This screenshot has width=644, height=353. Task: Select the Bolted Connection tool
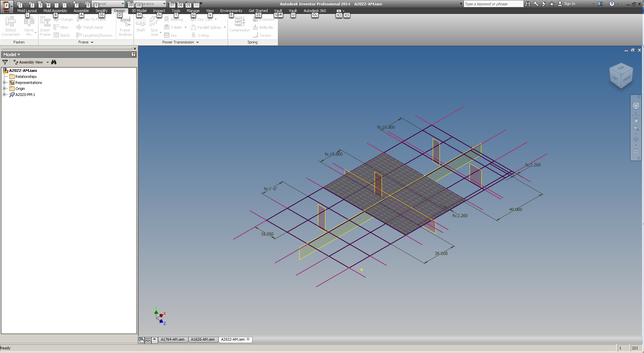point(10,25)
